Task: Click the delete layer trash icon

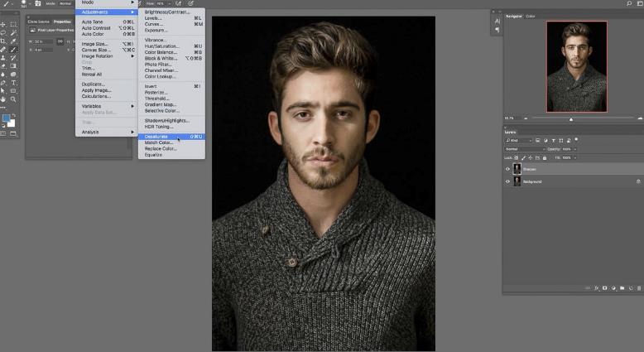Action: point(639,288)
